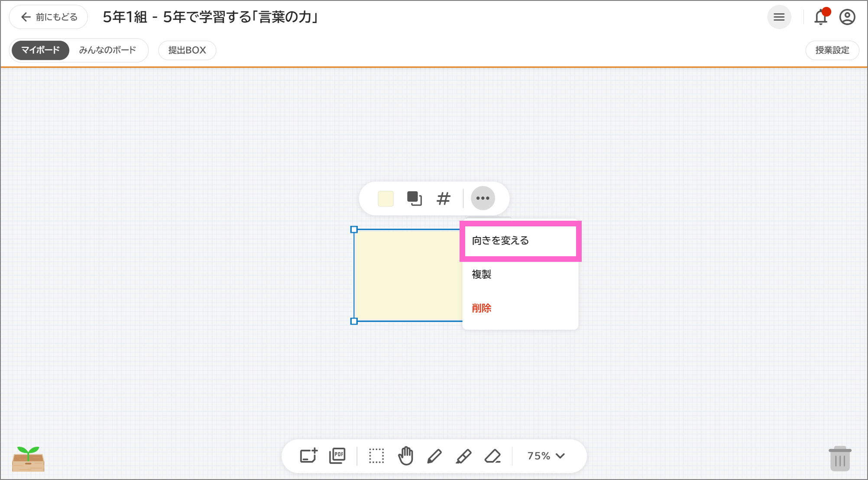Open the 75% zoom level dropdown
The width and height of the screenshot is (868, 480).
click(545, 455)
